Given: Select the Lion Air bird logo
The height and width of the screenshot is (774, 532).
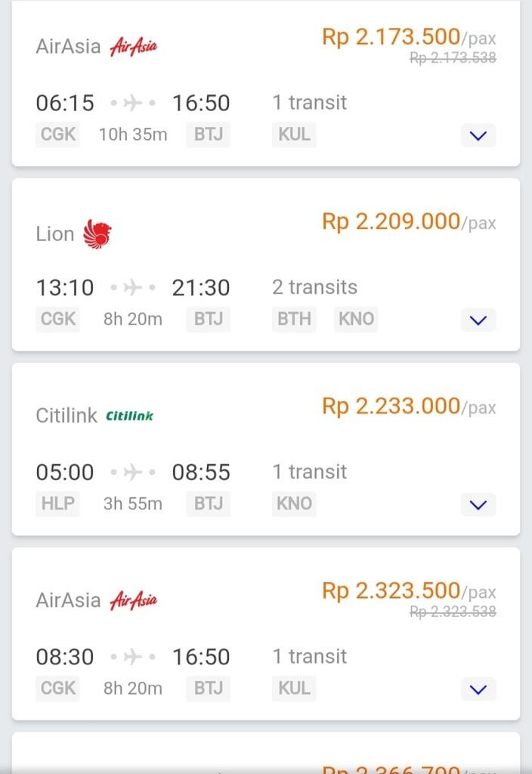Looking at the screenshot, I should (x=97, y=234).
